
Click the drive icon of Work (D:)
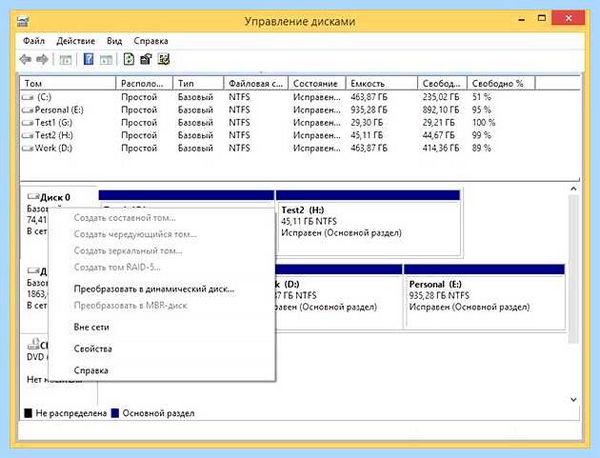[x=28, y=148]
